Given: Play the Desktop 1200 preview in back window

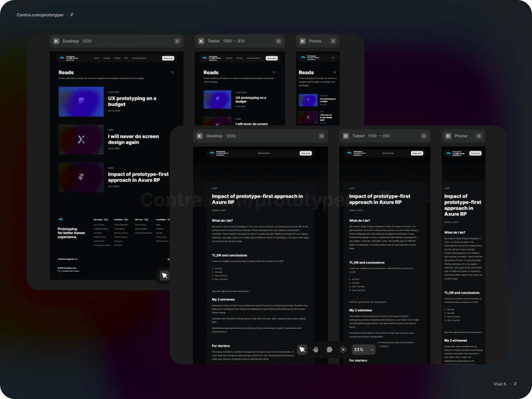Looking at the screenshot, I should pos(56,41).
